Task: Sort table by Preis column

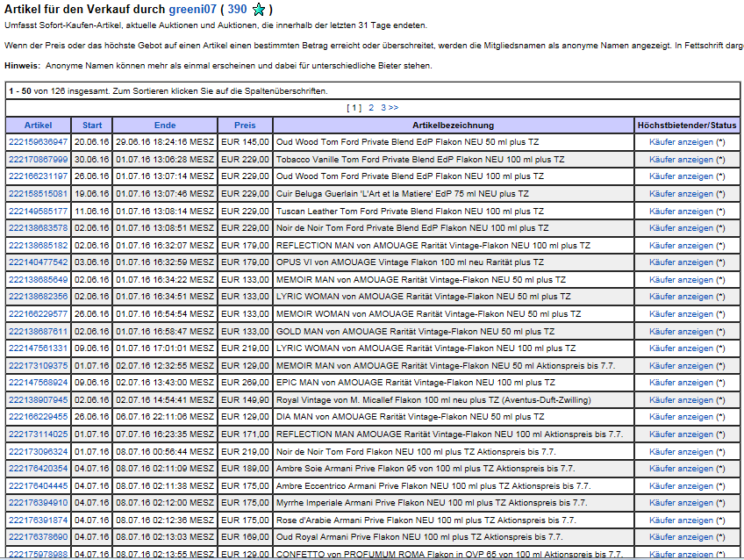Action: [x=245, y=126]
